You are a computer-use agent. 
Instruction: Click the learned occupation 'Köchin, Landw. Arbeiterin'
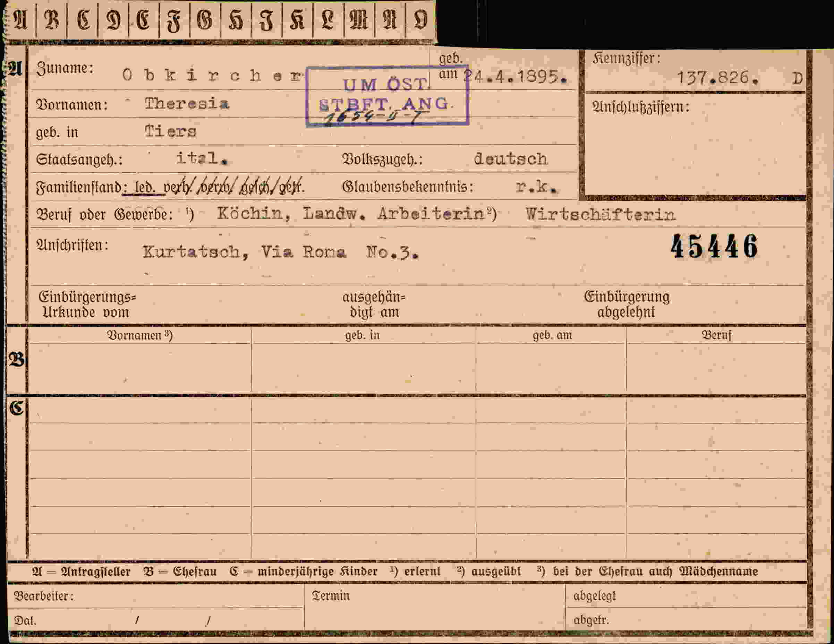(x=351, y=214)
